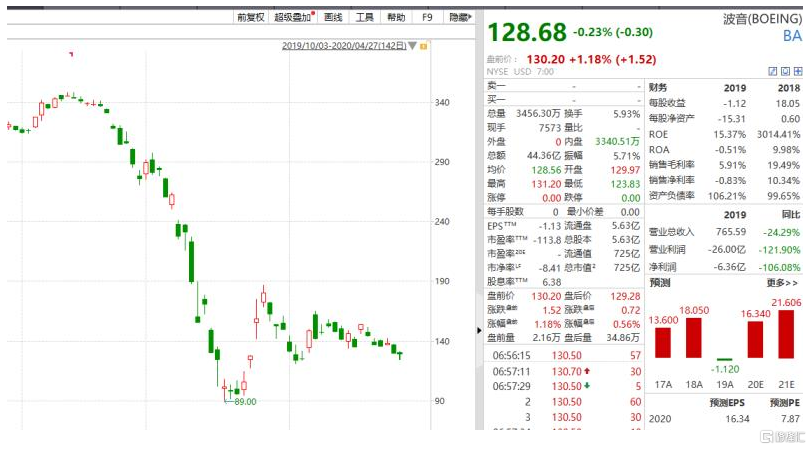Expand the 隐藏 panel arrow

[x=470, y=18]
